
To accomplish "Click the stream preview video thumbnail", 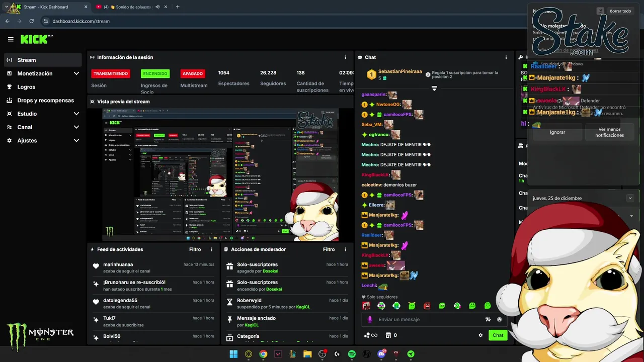I will coord(220,175).
